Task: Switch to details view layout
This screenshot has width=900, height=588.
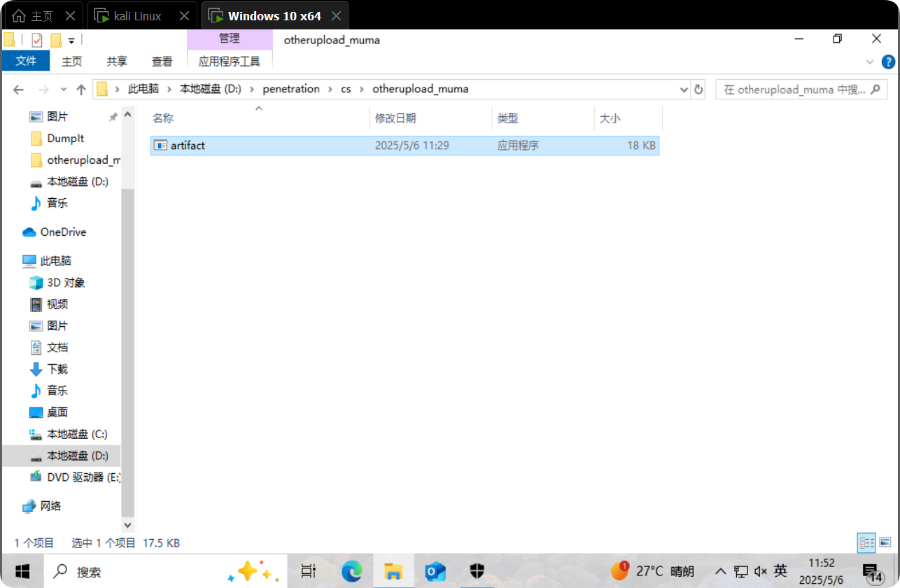Action: pos(867,542)
